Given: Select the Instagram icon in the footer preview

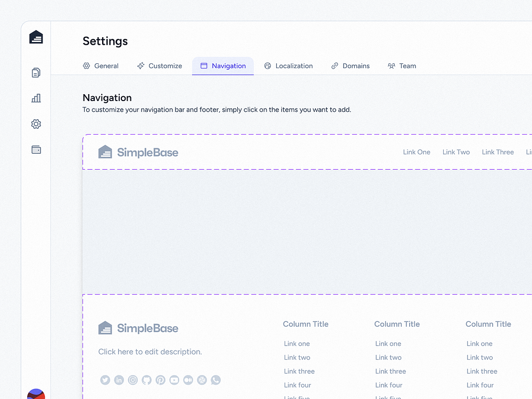Looking at the screenshot, I should tap(132, 380).
